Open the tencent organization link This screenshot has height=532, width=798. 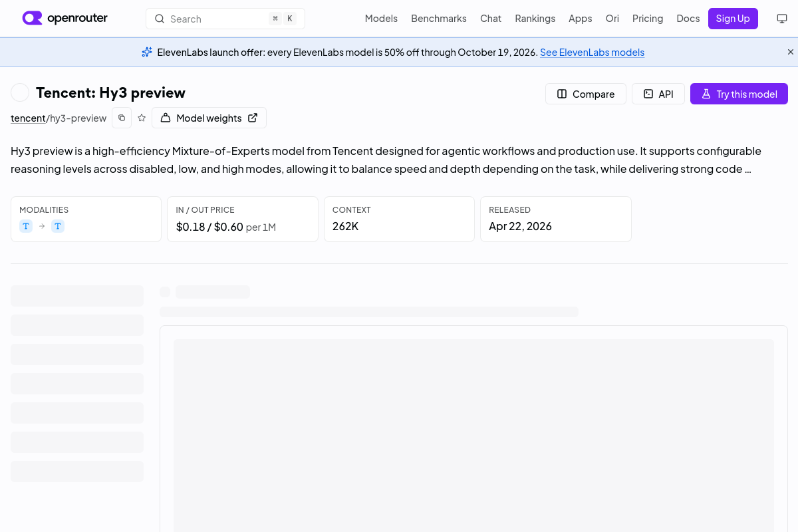click(x=28, y=118)
